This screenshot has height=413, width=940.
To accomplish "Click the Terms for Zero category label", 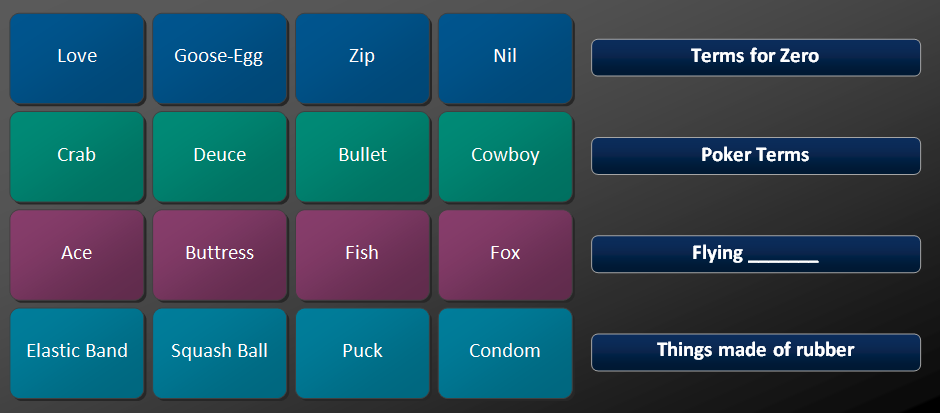I will point(755,57).
